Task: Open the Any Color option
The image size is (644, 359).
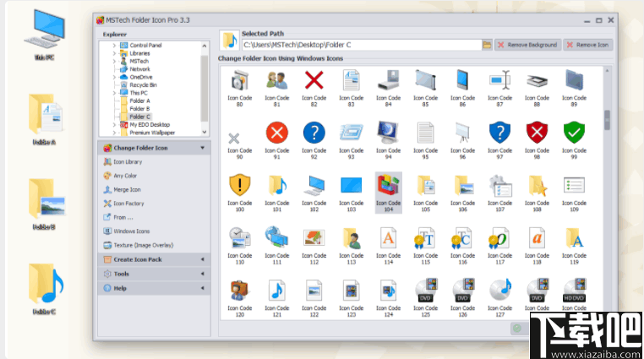Action: click(125, 176)
